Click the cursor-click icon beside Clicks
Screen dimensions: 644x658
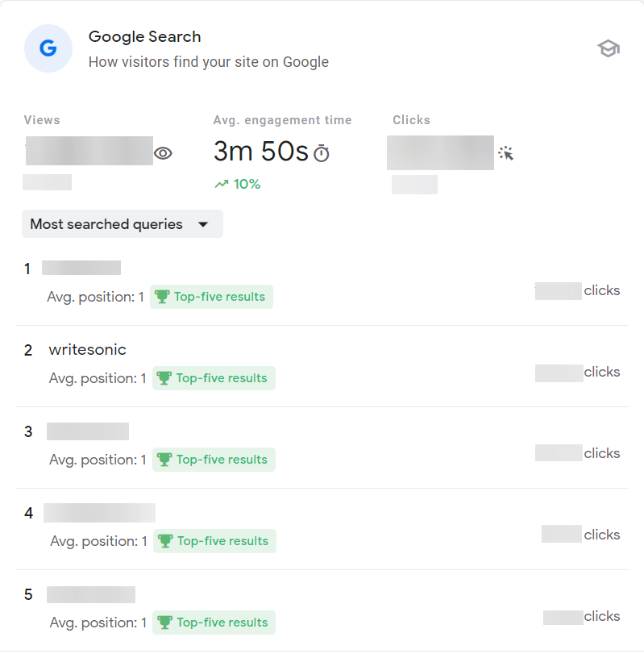[x=506, y=153]
